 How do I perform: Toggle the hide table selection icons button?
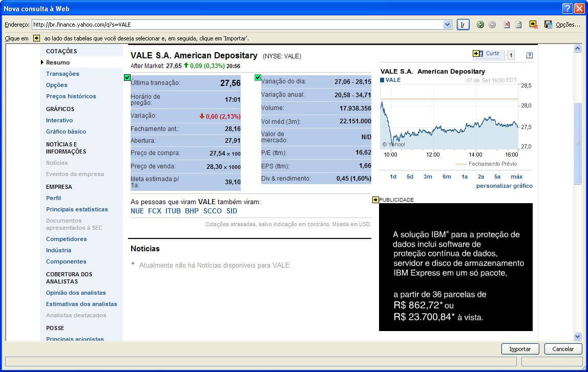point(533,25)
